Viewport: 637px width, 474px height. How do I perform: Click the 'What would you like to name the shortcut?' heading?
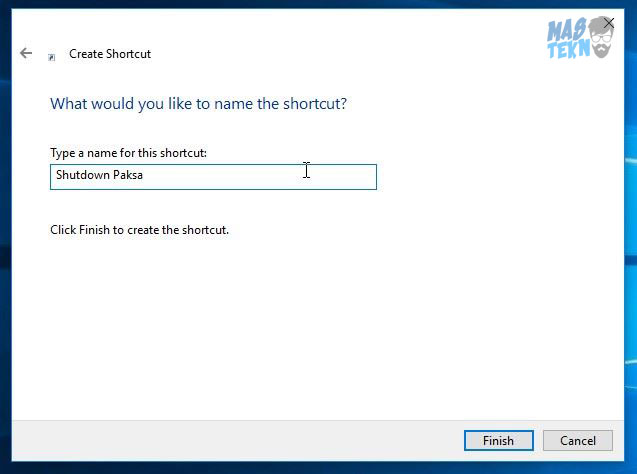(x=198, y=104)
